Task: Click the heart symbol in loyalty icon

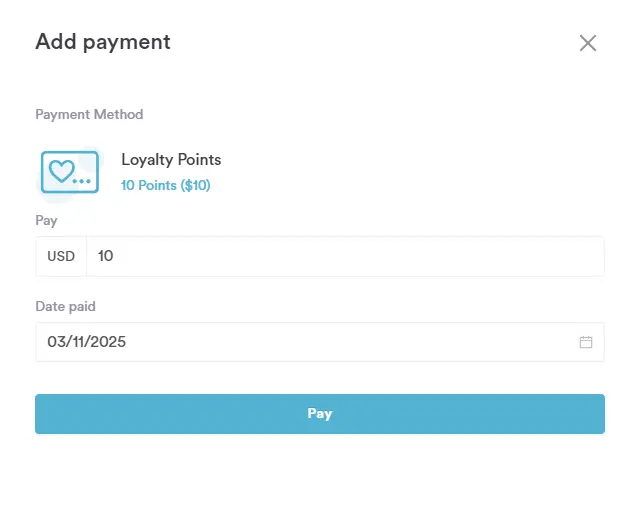Action: click(x=62, y=170)
